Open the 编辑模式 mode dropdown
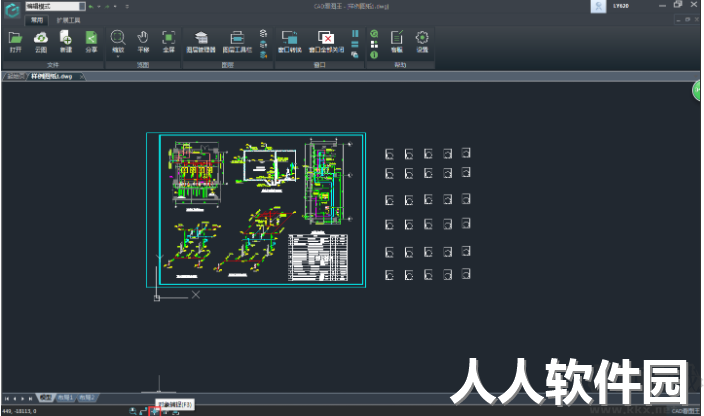The width and height of the screenshot is (704, 416). 55,6
